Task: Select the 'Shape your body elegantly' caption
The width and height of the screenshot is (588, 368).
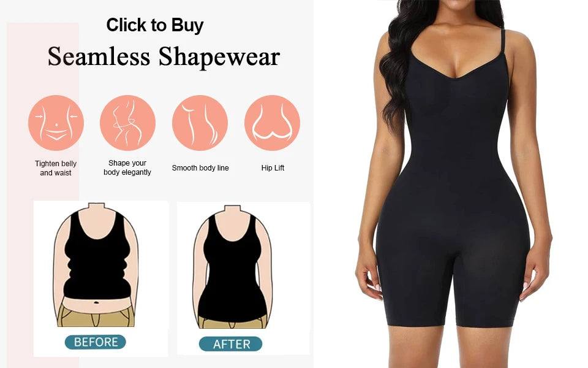Action: coord(127,167)
